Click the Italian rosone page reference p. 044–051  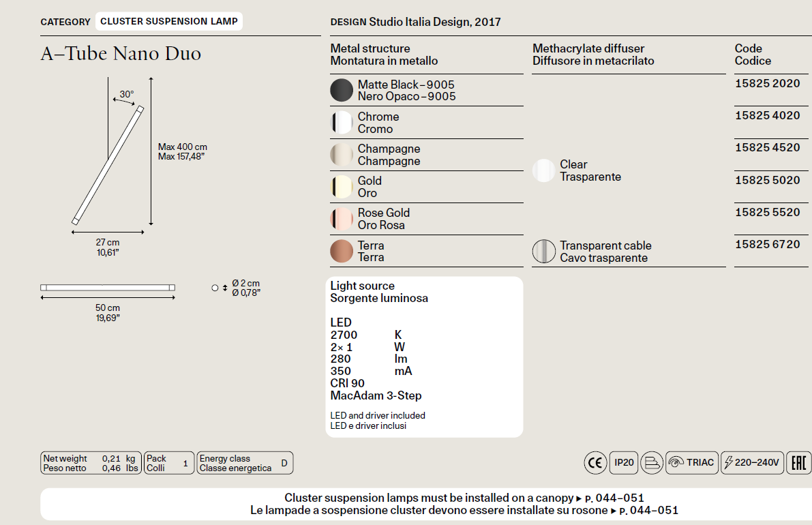point(649,511)
